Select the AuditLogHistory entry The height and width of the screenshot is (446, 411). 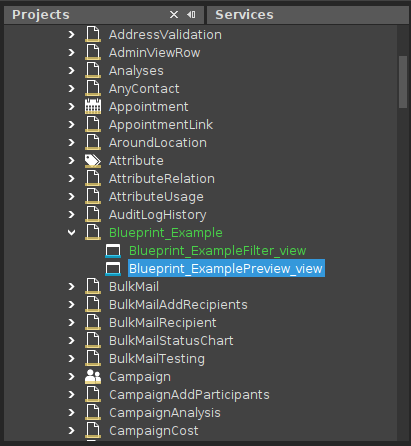pos(158,215)
